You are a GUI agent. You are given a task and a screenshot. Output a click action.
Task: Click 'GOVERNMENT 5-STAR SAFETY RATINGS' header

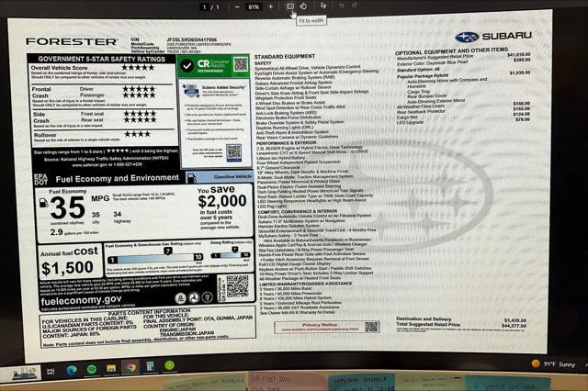pos(101,59)
